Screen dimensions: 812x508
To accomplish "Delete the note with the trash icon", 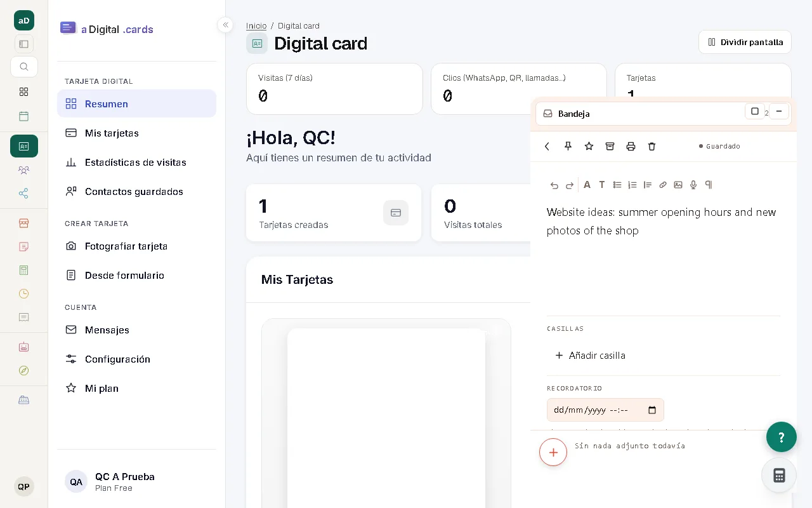I will (x=652, y=146).
